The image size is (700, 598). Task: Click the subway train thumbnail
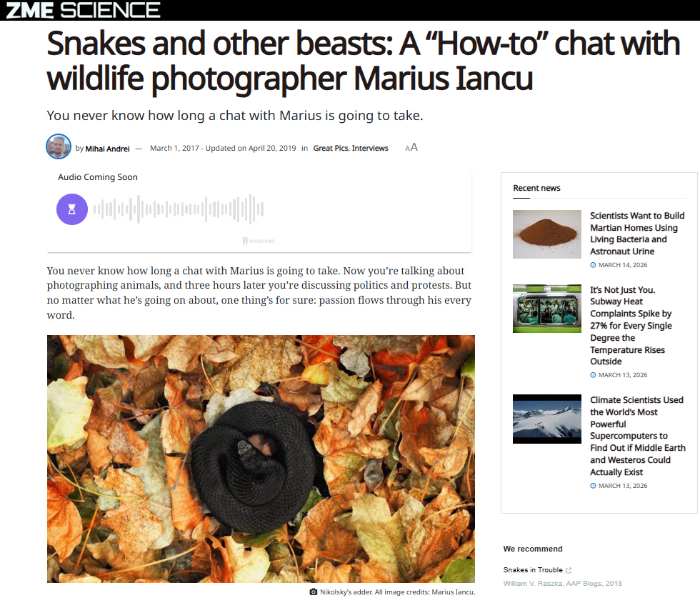[x=547, y=309]
